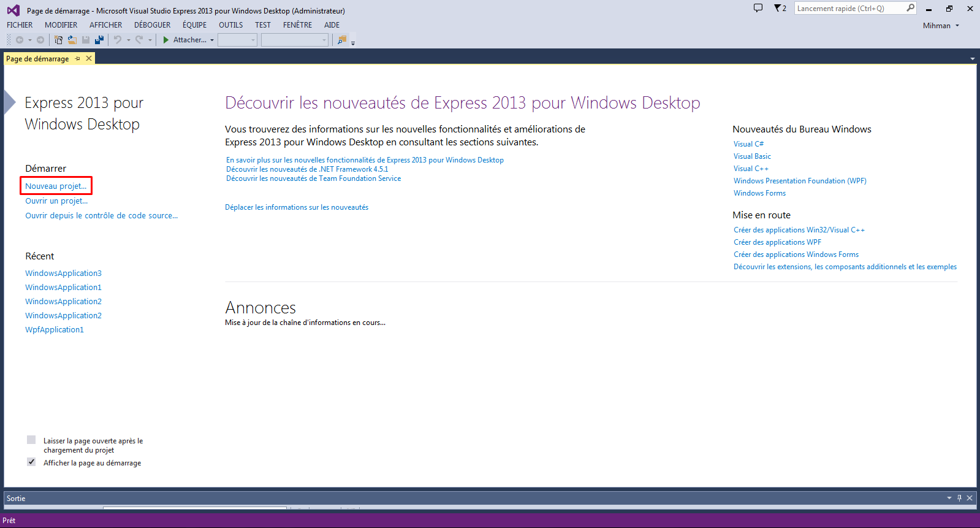Click 'Créer des applications Win32/Visual C++'

pyautogui.click(x=799, y=229)
